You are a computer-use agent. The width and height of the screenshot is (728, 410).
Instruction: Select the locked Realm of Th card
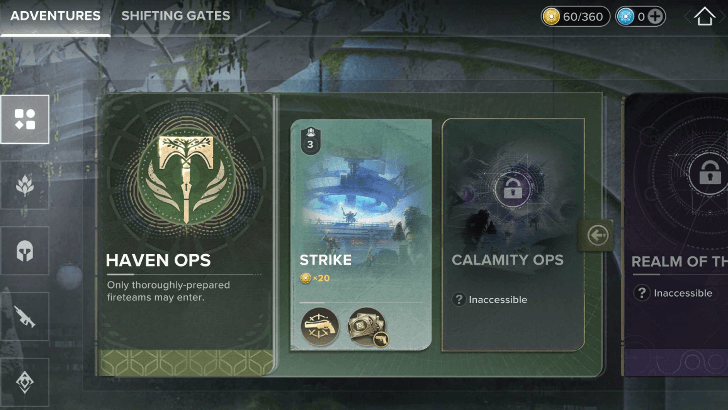point(676,234)
